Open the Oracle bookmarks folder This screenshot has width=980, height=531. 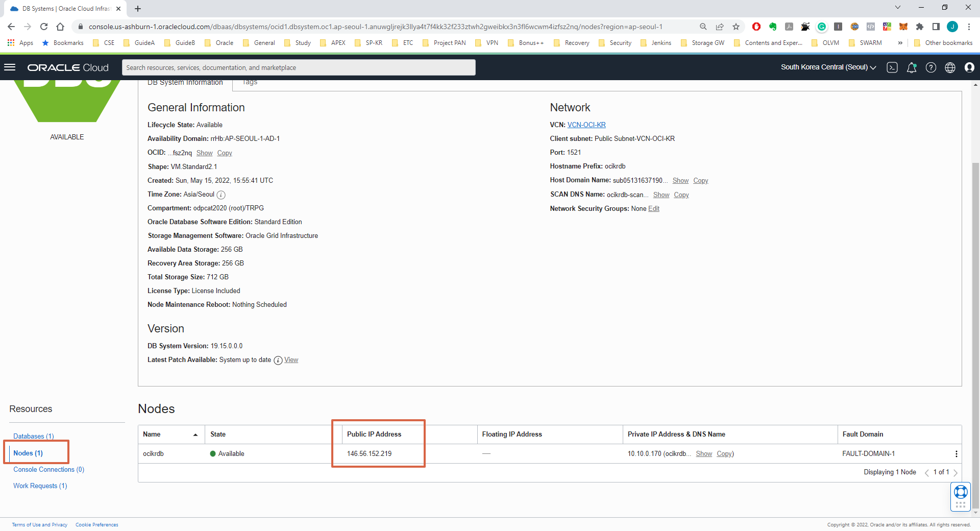pos(219,43)
